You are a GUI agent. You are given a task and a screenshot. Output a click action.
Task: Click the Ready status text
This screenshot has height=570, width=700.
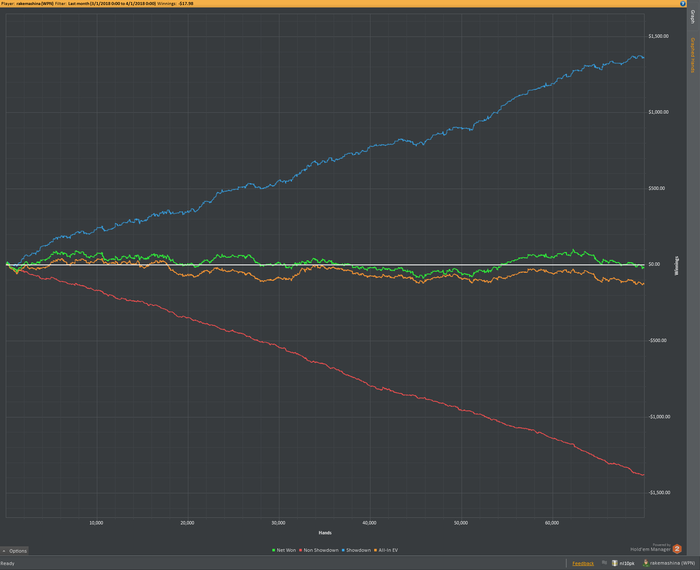tap(8, 563)
